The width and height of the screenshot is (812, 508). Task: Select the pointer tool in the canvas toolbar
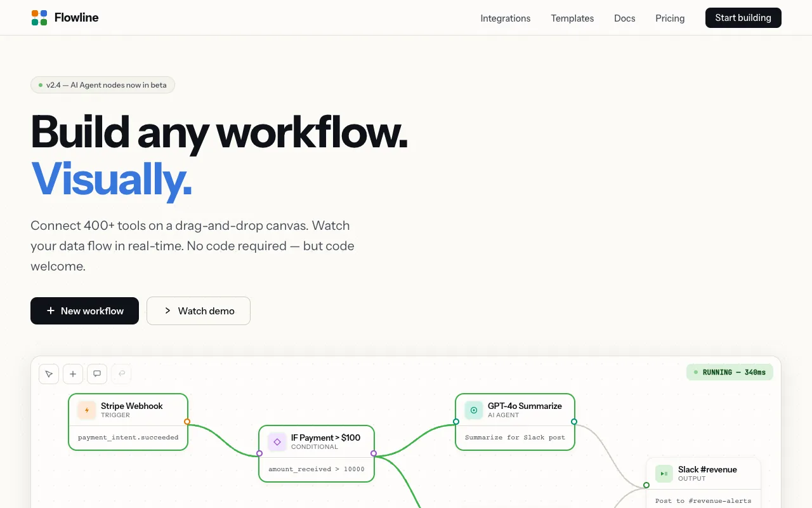click(49, 373)
